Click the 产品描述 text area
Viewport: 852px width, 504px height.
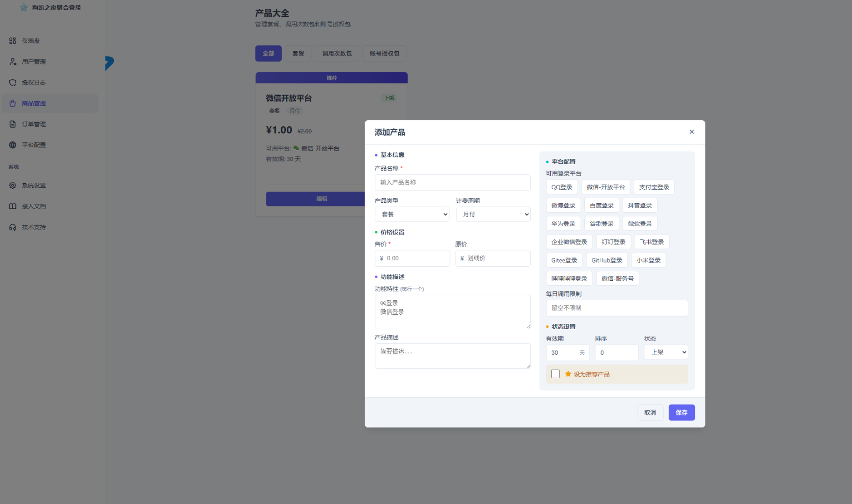(453, 356)
